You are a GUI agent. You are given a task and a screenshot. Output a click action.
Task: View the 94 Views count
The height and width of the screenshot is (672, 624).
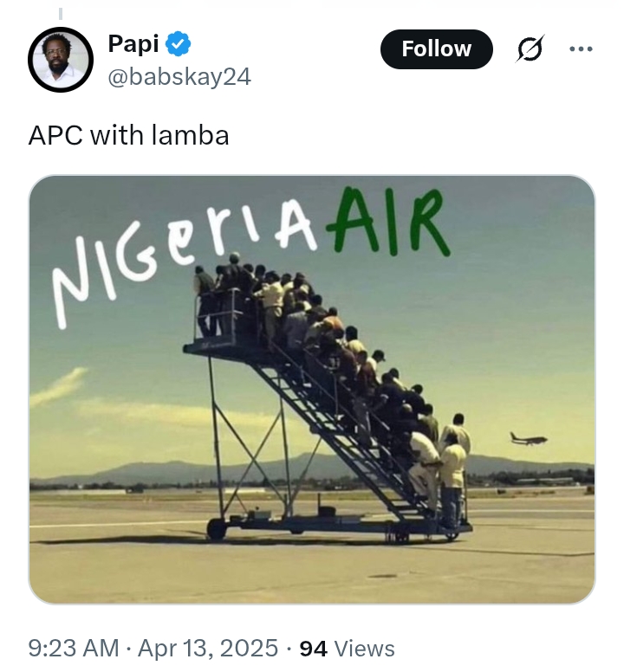(313, 648)
